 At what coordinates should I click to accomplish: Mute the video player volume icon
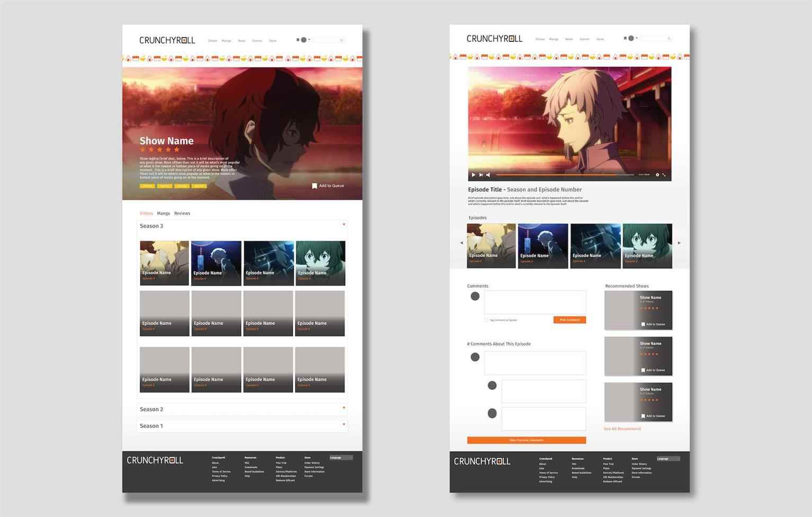click(x=488, y=175)
